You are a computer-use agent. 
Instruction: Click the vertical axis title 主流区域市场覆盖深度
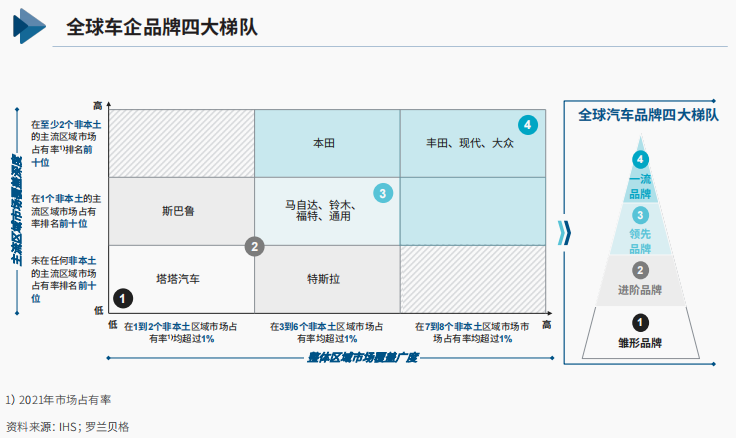tap(16, 211)
